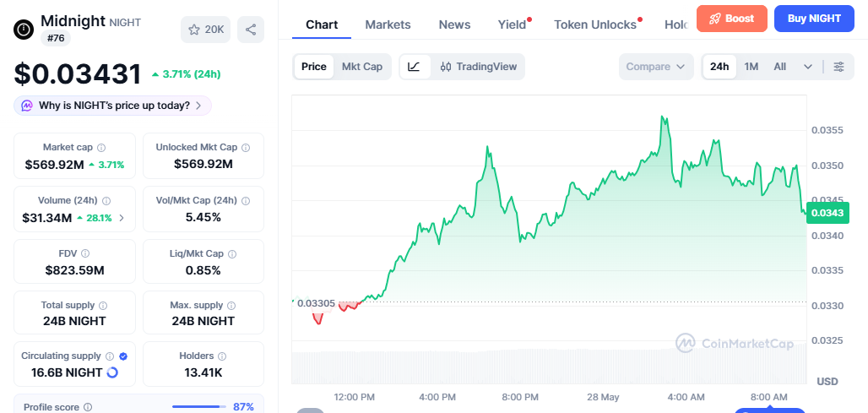Viewport: 868px width, 413px height.
Task: Click the Buy NIGHT button
Action: coord(814,19)
